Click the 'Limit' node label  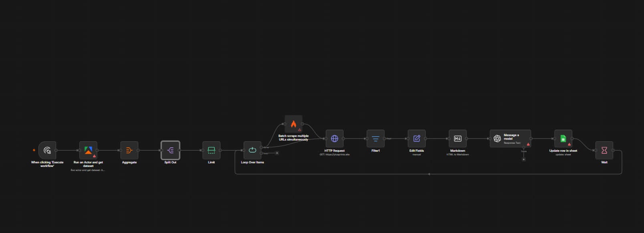point(211,162)
